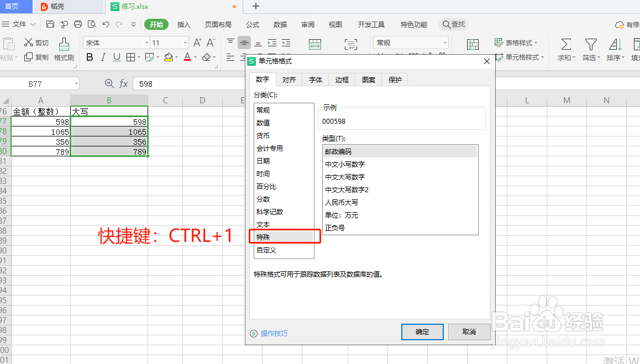640x364 pixels.
Task: Expand the 表格样式 dropdown
Action: pyautogui.click(x=535, y=43)
